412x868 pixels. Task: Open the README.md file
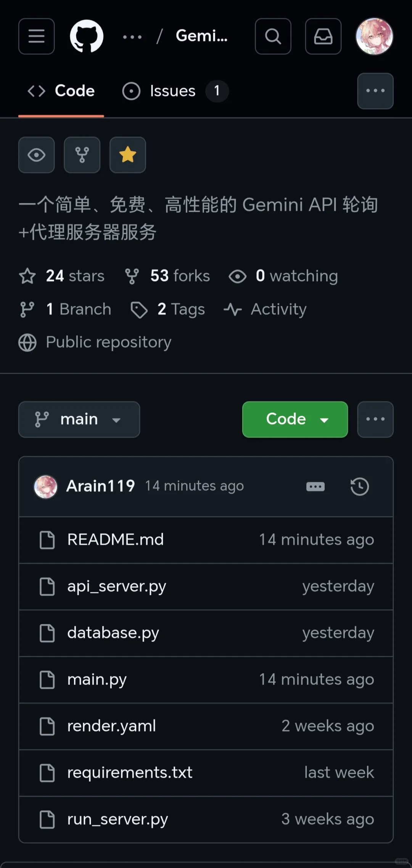pos(115,540)
